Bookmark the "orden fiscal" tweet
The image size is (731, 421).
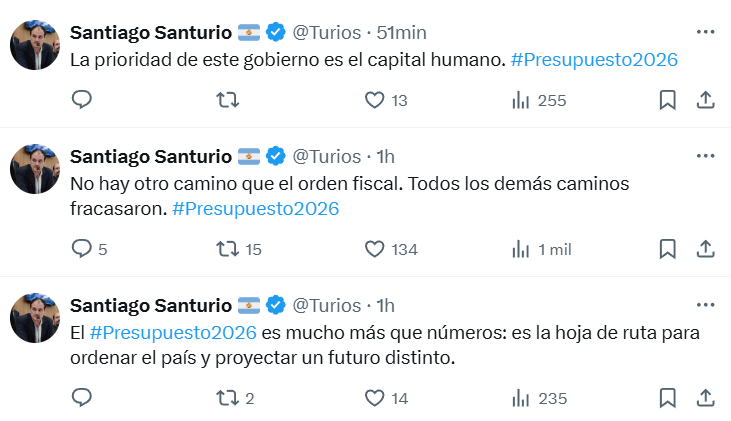click(668, 249)
